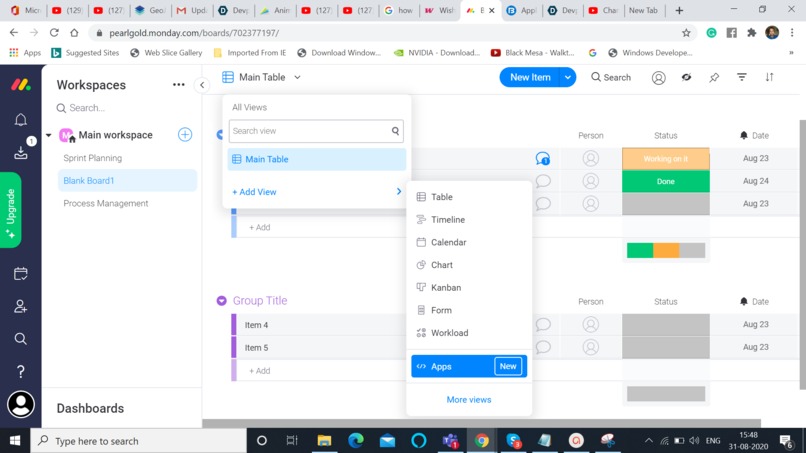The image size is (806, 453).
Task: Open the Windows Start menu
Action: point(15,441)
